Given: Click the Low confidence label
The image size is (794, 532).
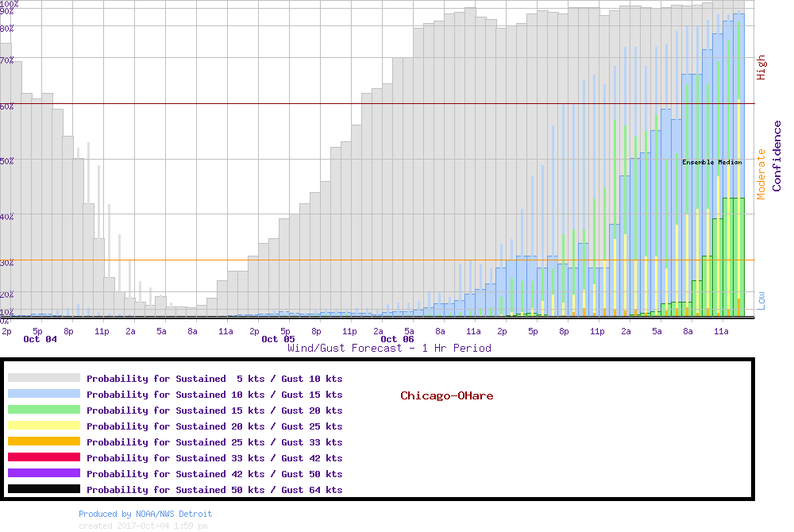Looking at the screenshot, I should (761, 299).
